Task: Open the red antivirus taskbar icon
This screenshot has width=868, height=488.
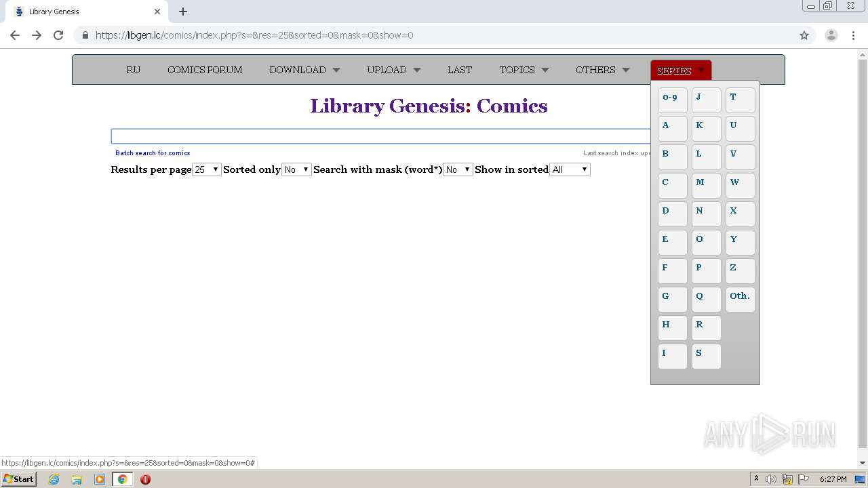Action: click(x=145, y=479)
